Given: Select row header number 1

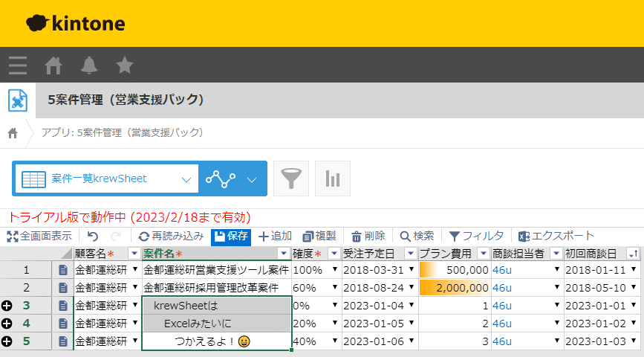Looking at the screenshot, I should (x=26, y=270).
